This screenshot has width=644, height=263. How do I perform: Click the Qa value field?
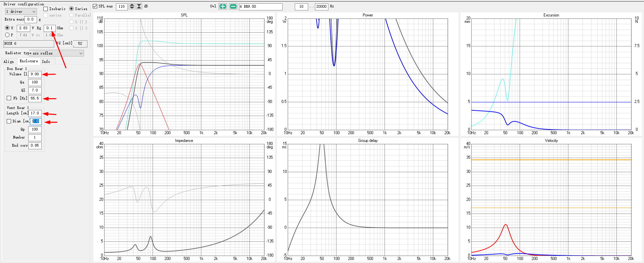pos(35,82)
